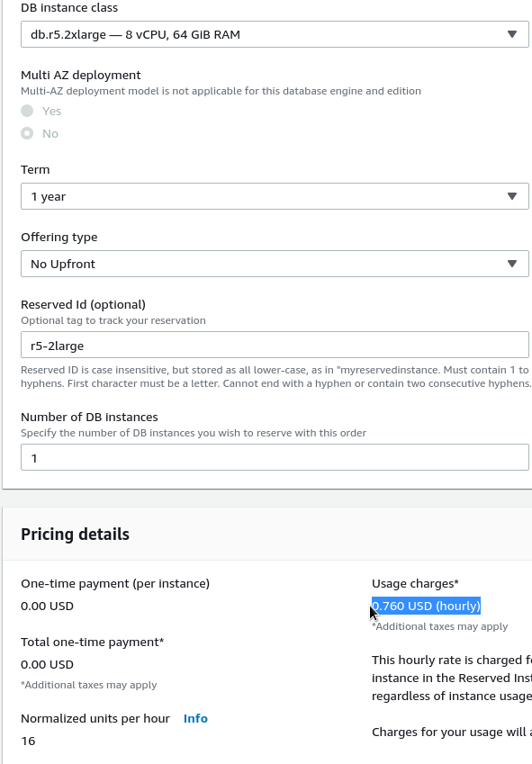
Task: Click the Term dropdown arrow icon
Action: pyautogui.click(x=511, y=196)
